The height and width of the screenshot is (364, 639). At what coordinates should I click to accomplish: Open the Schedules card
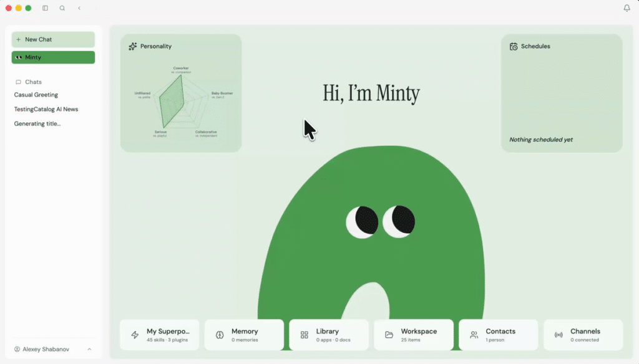pos(562,93)
